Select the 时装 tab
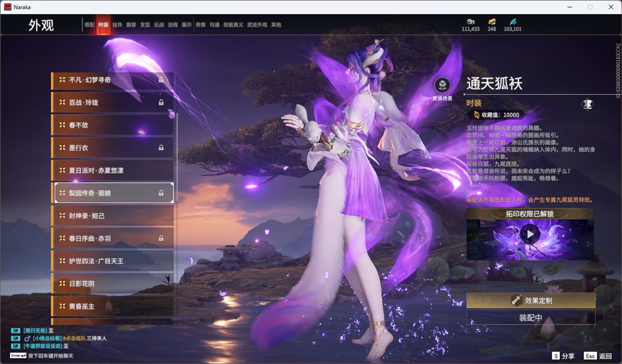 pyautogui.click(x=103, y=25)
